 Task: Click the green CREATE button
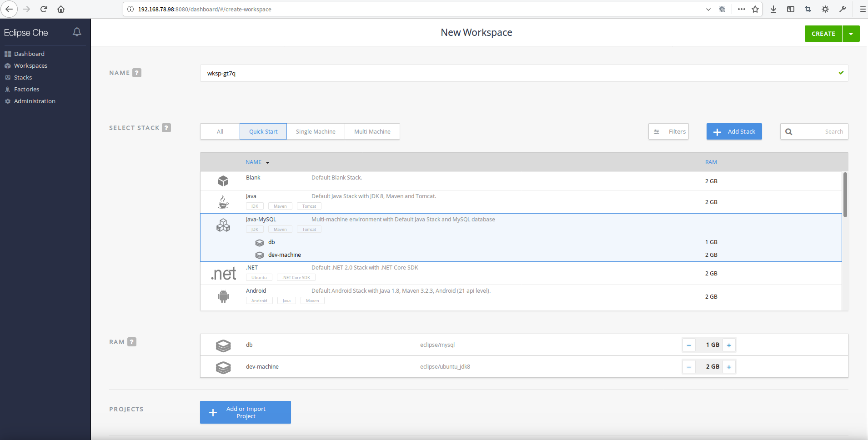tap(823, 34)
